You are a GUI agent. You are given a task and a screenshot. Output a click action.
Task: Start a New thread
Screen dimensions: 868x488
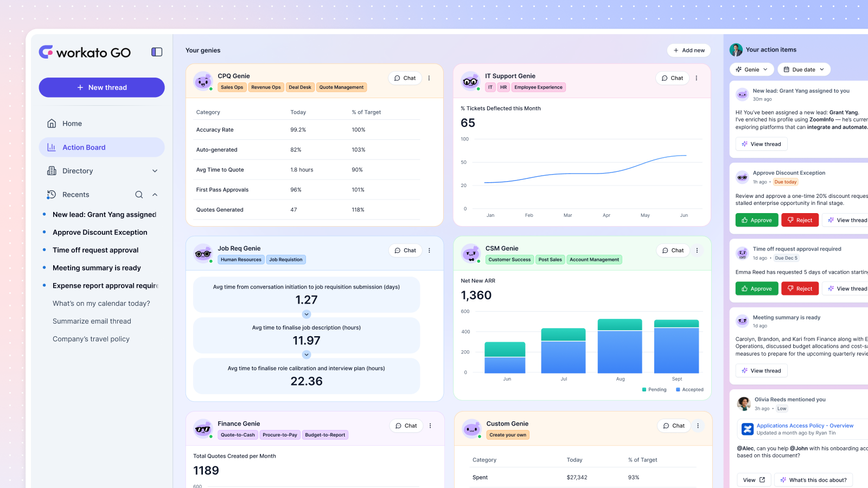[x=101, y=87]
